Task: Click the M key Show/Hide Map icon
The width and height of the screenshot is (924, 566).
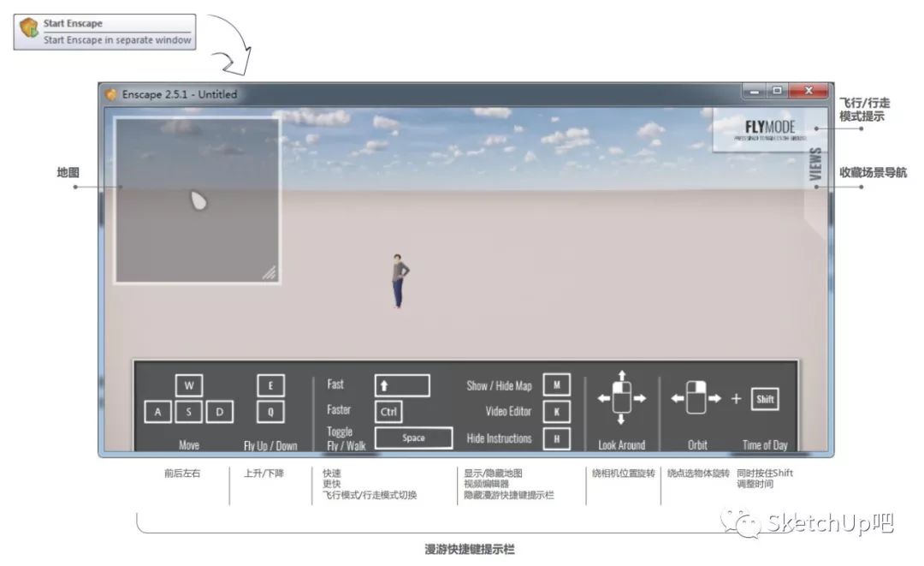Action: (x=556, y=385)
